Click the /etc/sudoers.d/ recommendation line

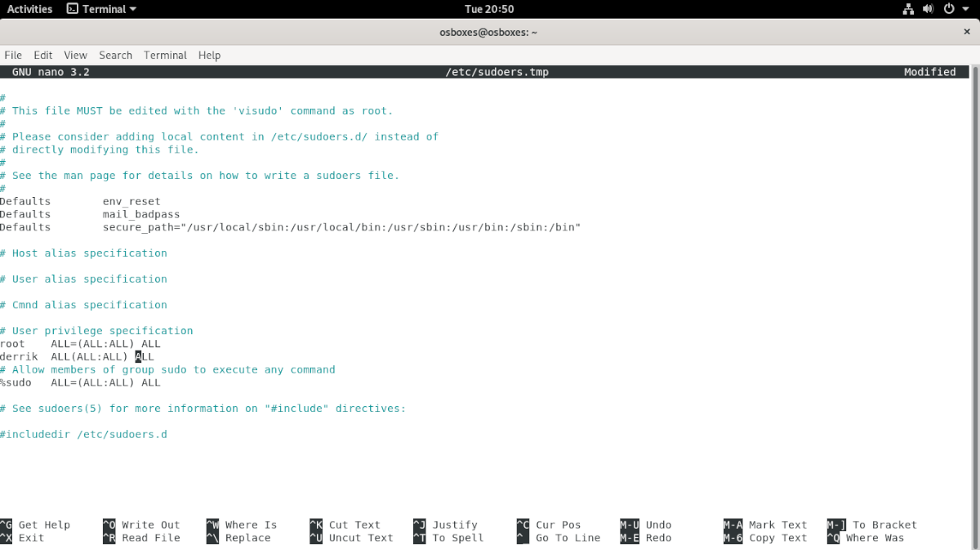click(220, 136)
